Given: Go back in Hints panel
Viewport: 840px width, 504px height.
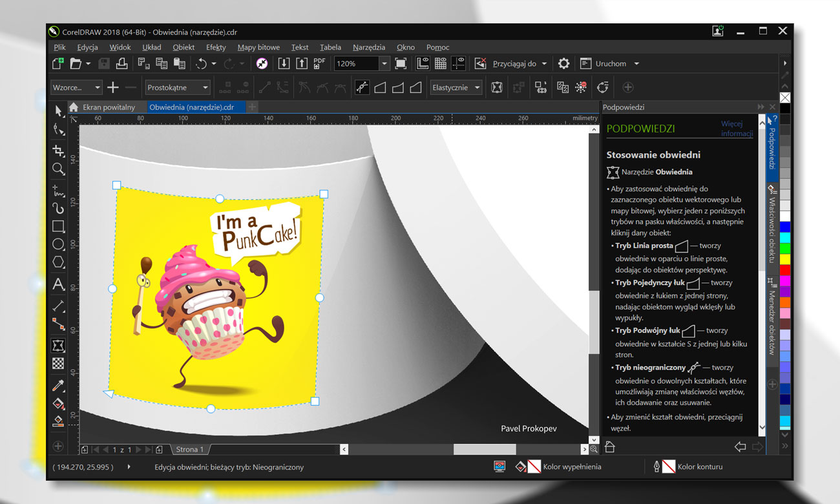Looking at the screenshot, I should (740, 446).
